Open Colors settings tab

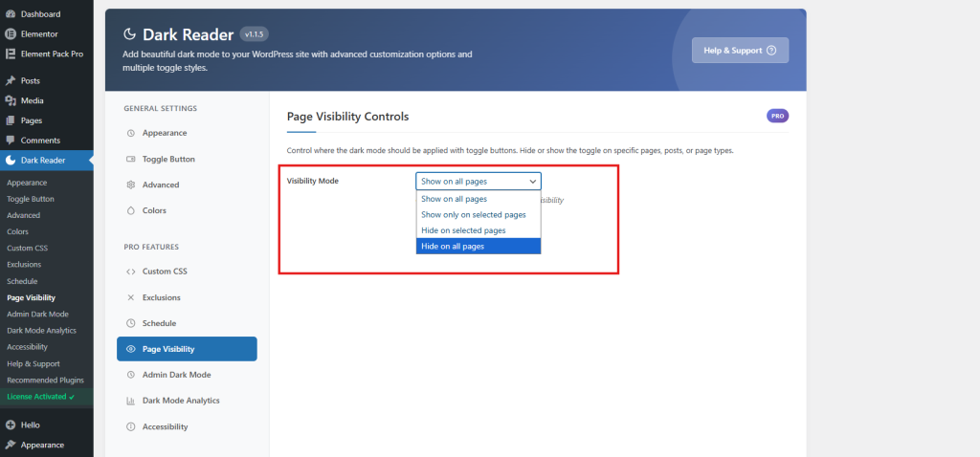[x=187, y=210]
